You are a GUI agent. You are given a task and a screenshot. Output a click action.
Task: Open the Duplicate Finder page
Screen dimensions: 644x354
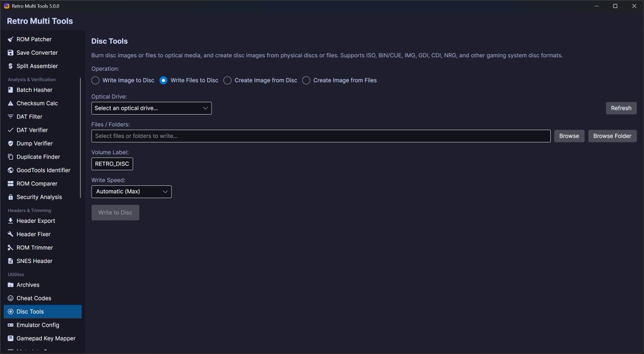point(42,157)
